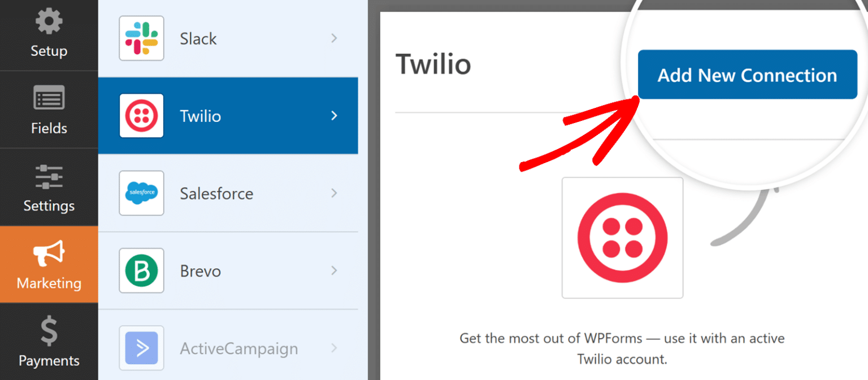Click the Brevo logo icon
The width and height of the screenshot is (868, 380).
coord(141,270)
